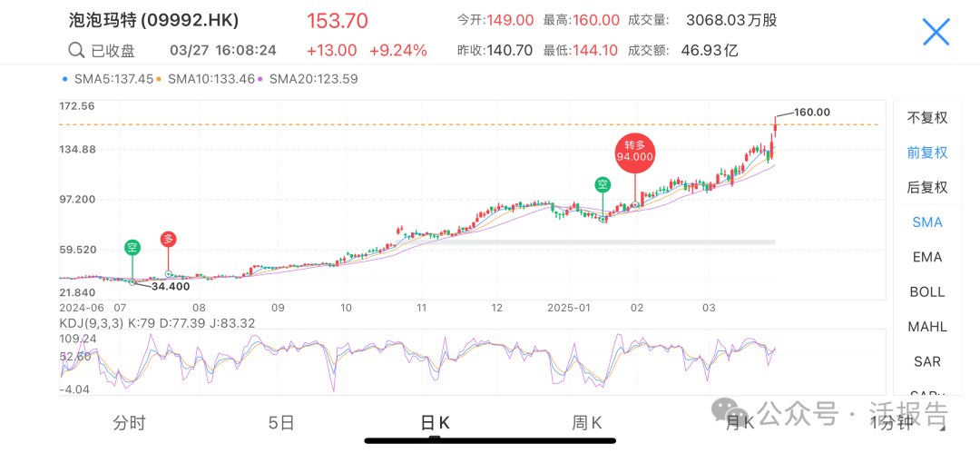Tap the +13.00 price change
Screen dimensions: 980x453
click(x=331, y=50)
